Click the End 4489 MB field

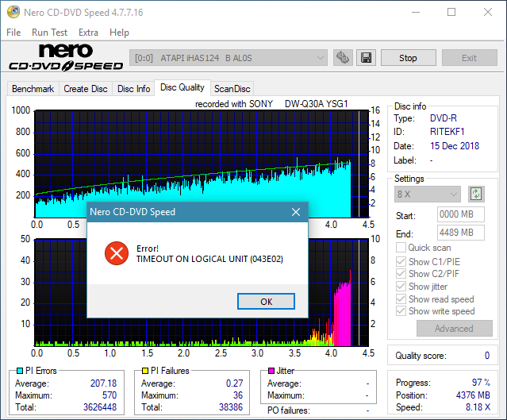point(461,233)
